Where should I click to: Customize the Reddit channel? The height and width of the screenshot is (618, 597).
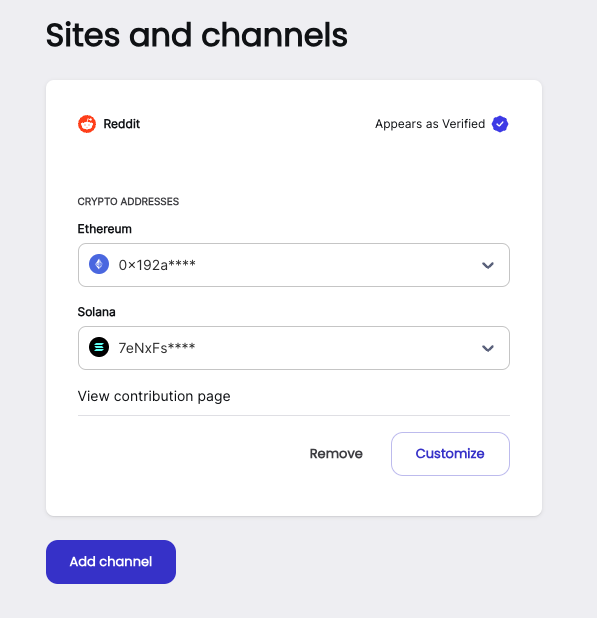pos(450,454)
